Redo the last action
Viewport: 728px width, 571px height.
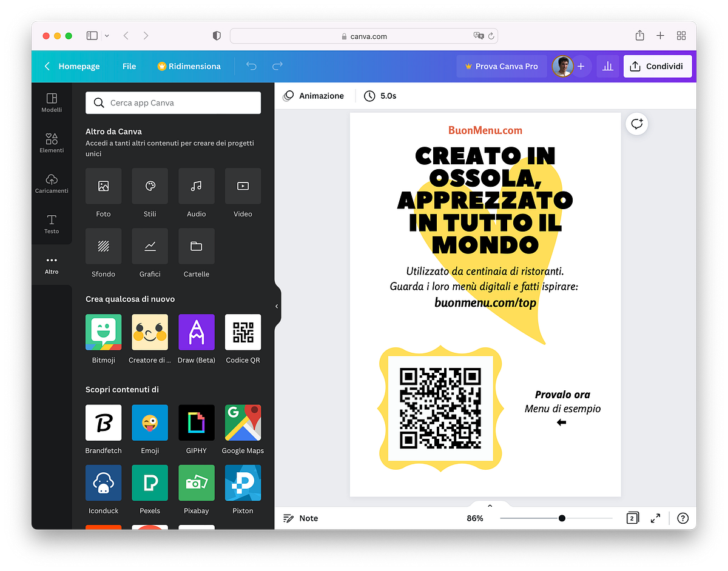coord(277,66)
